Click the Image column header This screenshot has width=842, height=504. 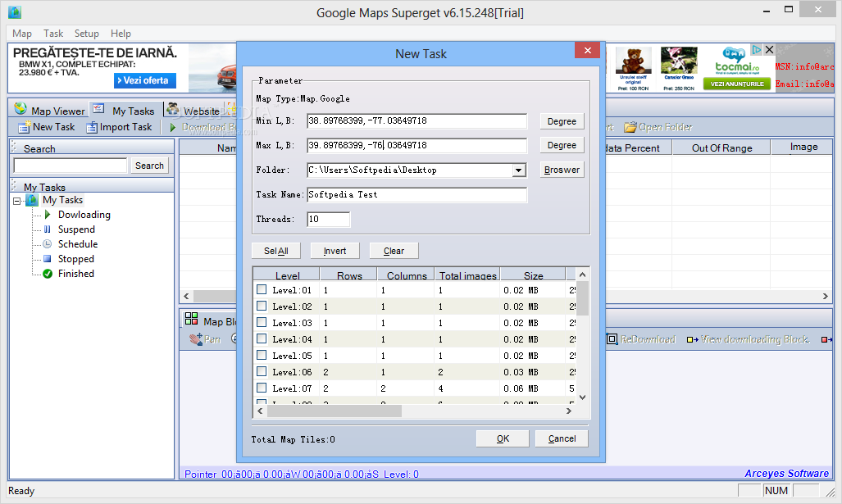(803, 147)
